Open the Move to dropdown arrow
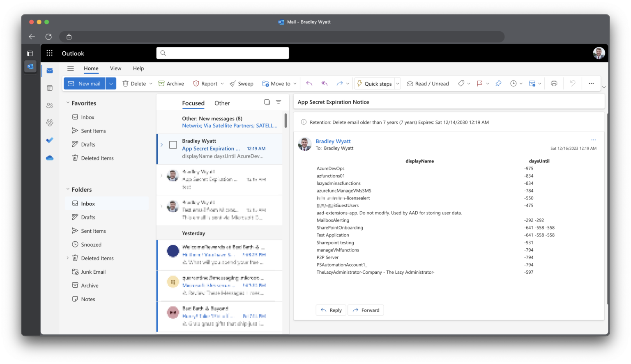 (295, 84)
